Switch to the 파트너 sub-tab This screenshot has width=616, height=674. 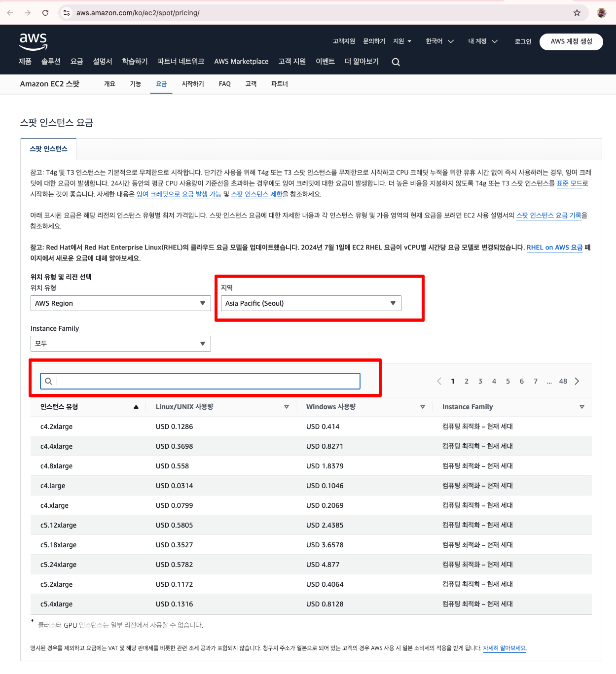280,84
